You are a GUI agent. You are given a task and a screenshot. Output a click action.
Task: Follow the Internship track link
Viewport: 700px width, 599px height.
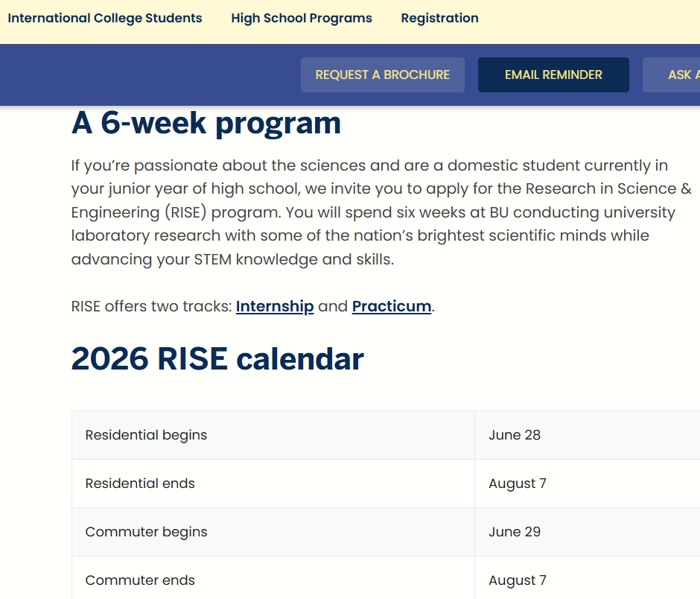(x=275, y=306)
